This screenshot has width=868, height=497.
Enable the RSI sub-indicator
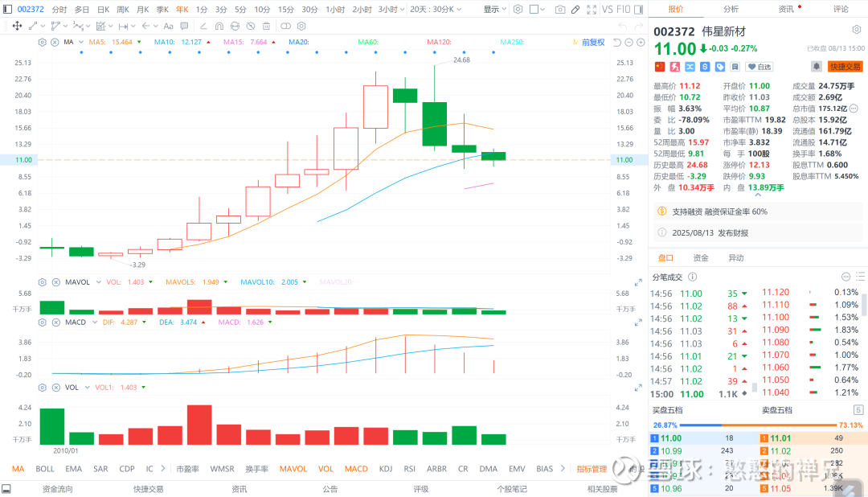pos(410,469)
